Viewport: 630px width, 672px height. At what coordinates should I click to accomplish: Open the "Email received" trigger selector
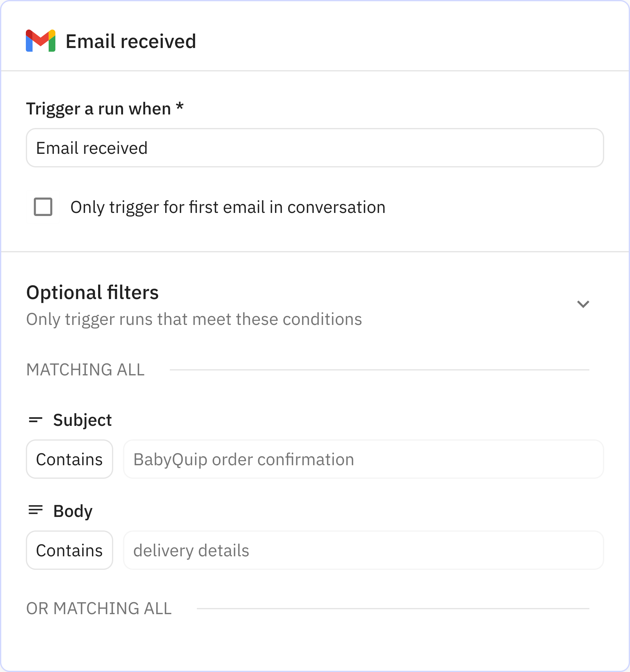pyautogui.click(x=314, y=148)
